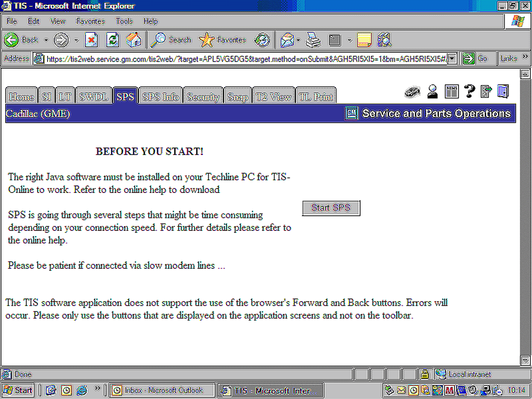Viewport: 532px width, 399px height.
Task: Switch to the Security tab
Action: point(203,97)
